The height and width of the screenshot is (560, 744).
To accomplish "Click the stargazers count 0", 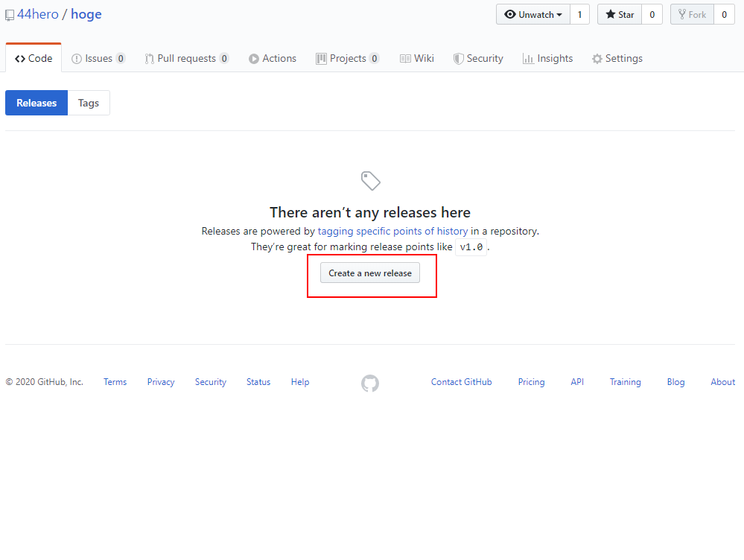I will coord(652,14).
